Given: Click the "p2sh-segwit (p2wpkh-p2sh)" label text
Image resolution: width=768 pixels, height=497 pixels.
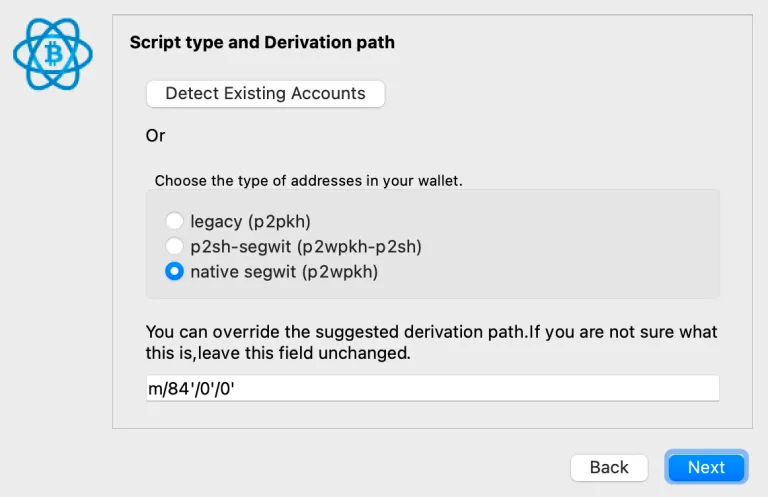Looking at the screenshot, I should click(306, 246).
